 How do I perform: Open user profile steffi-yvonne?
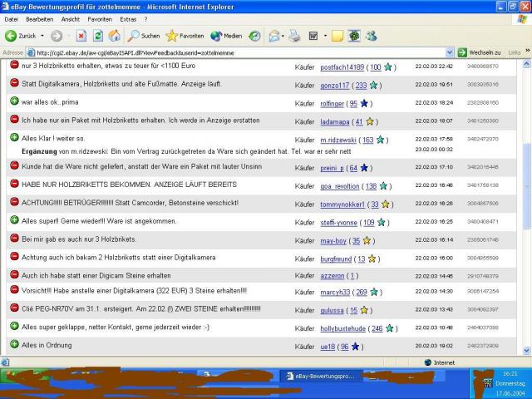pos(338,223)
